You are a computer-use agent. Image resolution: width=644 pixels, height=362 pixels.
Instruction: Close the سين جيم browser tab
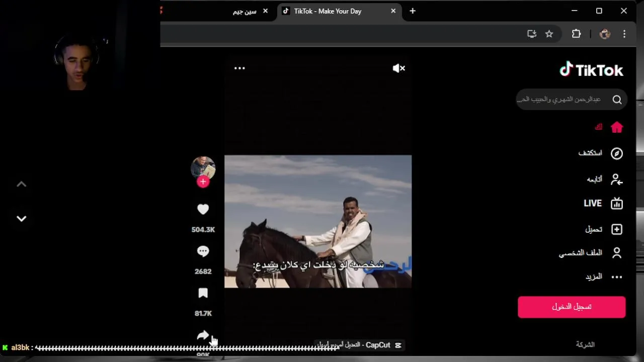tap(265, 11)
